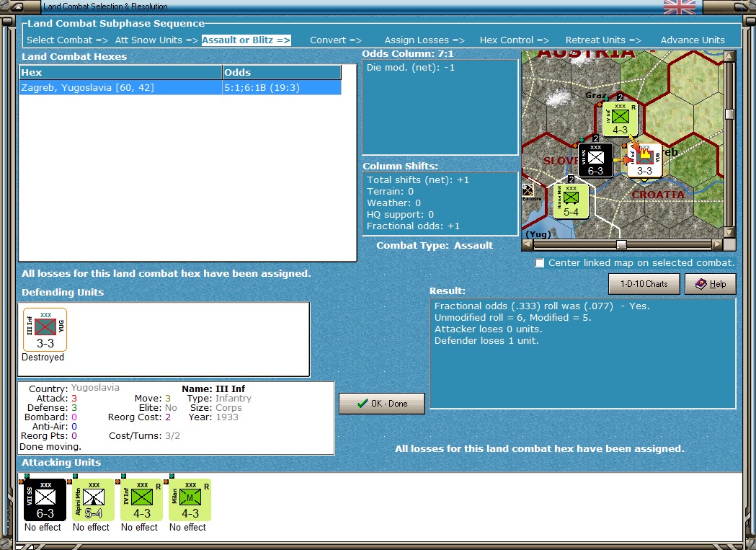
Task: Select the IV Inf 4-3 attacking unit
Action: (x=141, y=500)
